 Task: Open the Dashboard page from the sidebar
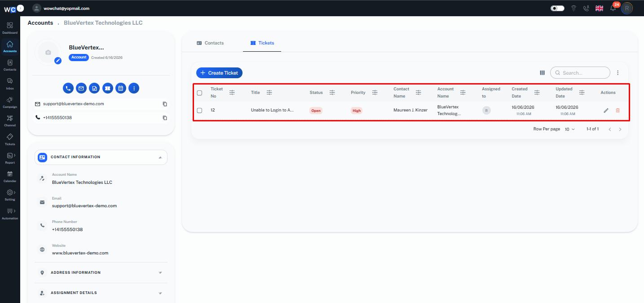(10, 28)
